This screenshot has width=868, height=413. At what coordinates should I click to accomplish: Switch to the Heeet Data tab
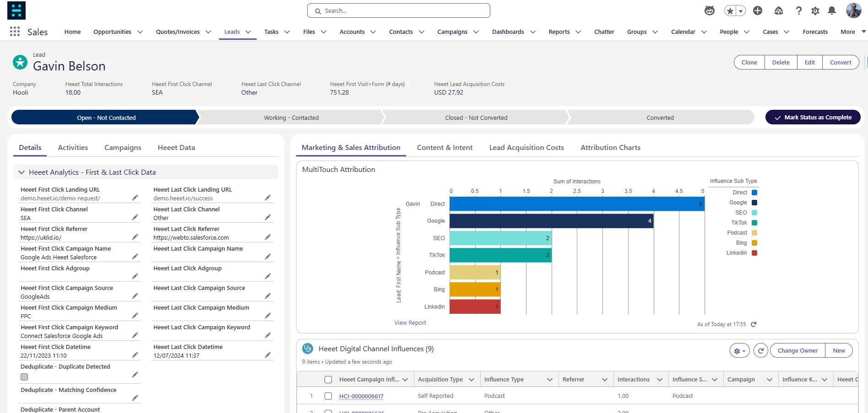point(176,148)
